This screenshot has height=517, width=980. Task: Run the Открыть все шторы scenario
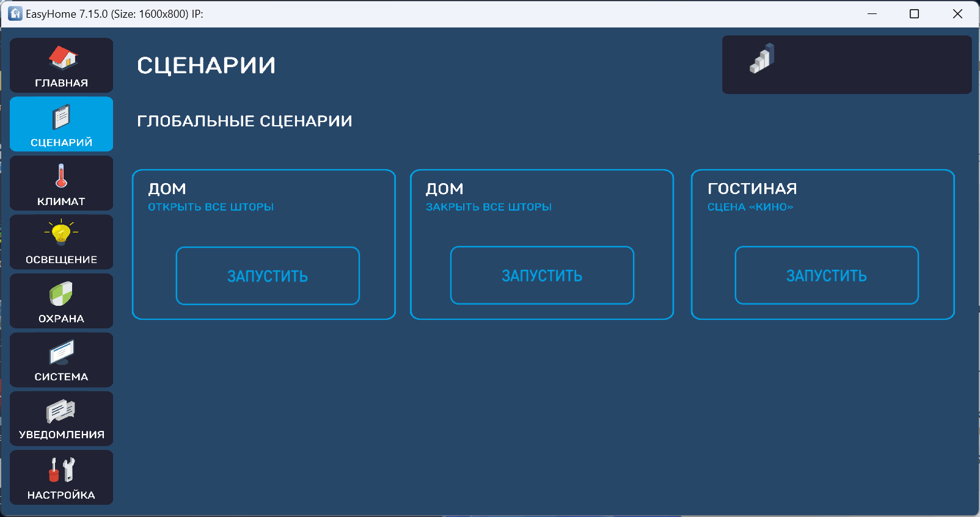click(x=268, y=276)
